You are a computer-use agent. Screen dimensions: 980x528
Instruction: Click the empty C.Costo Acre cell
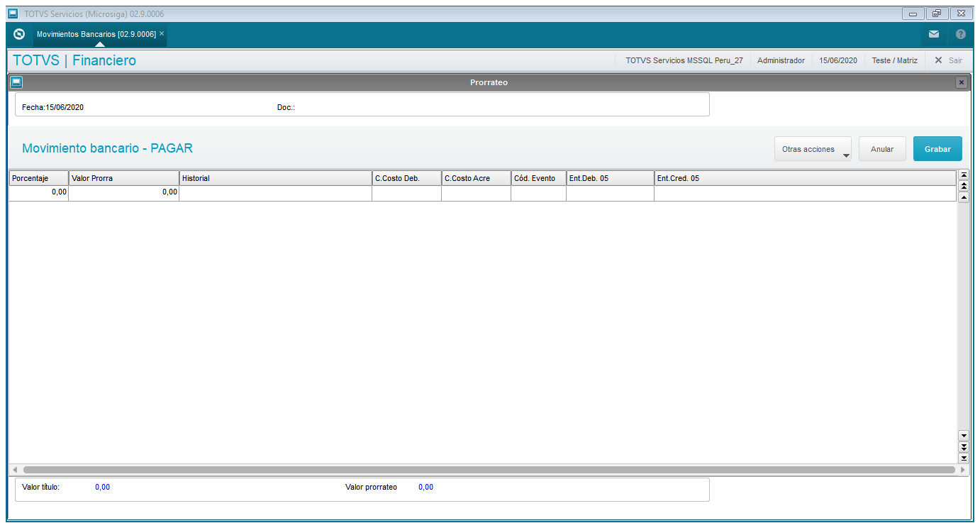click(476, 193)
